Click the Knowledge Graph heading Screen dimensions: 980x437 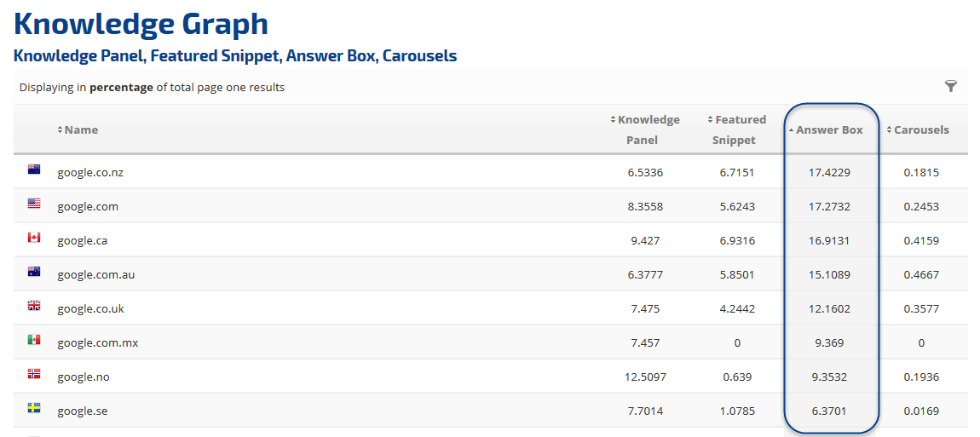pos(141,24)
